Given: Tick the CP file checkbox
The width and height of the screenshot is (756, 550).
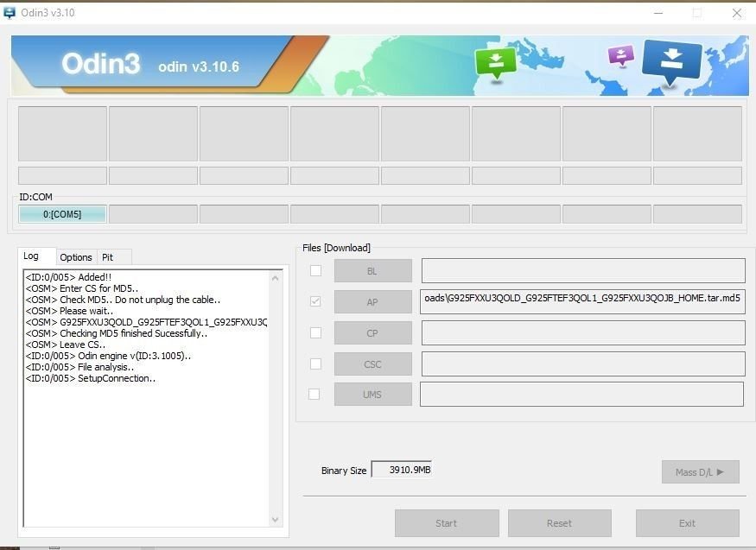Looking at the screenshot, I should click(316, 332).
